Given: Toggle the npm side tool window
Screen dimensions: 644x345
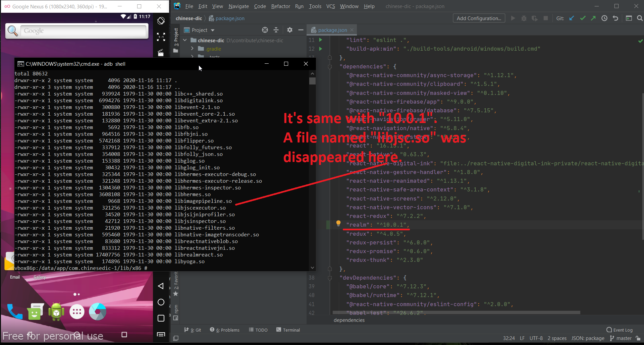Looking at the screenshot, I should pyautogui.click(x=176, y=312).
